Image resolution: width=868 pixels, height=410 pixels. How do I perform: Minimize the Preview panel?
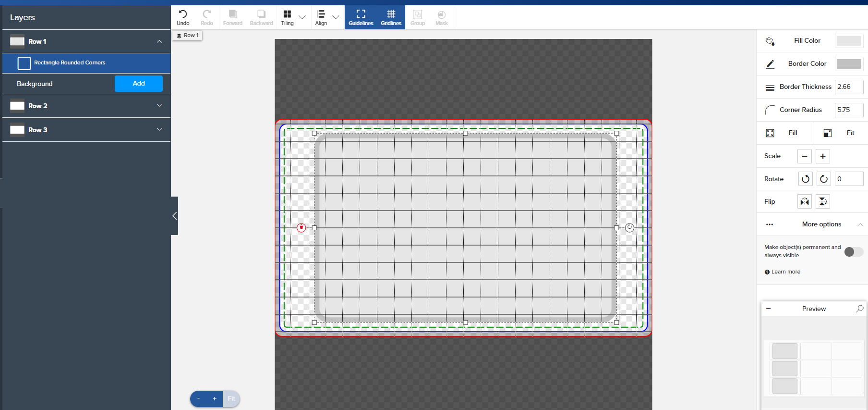point(769,309)
